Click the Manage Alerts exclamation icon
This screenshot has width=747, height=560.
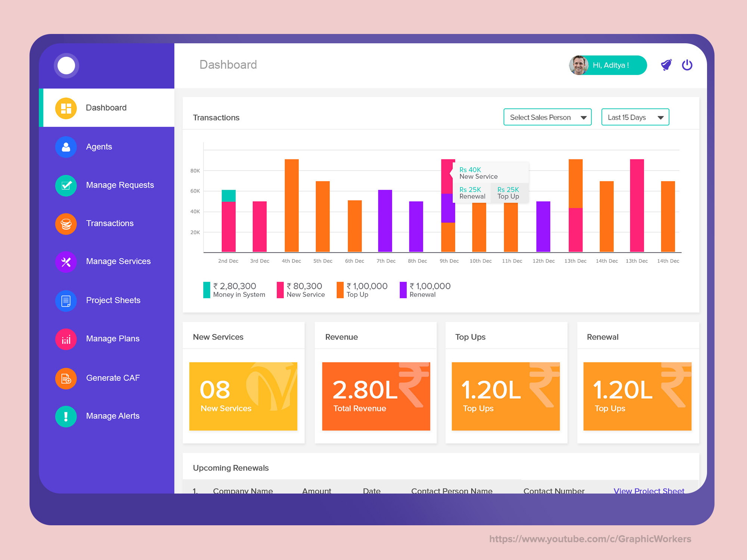66,416
